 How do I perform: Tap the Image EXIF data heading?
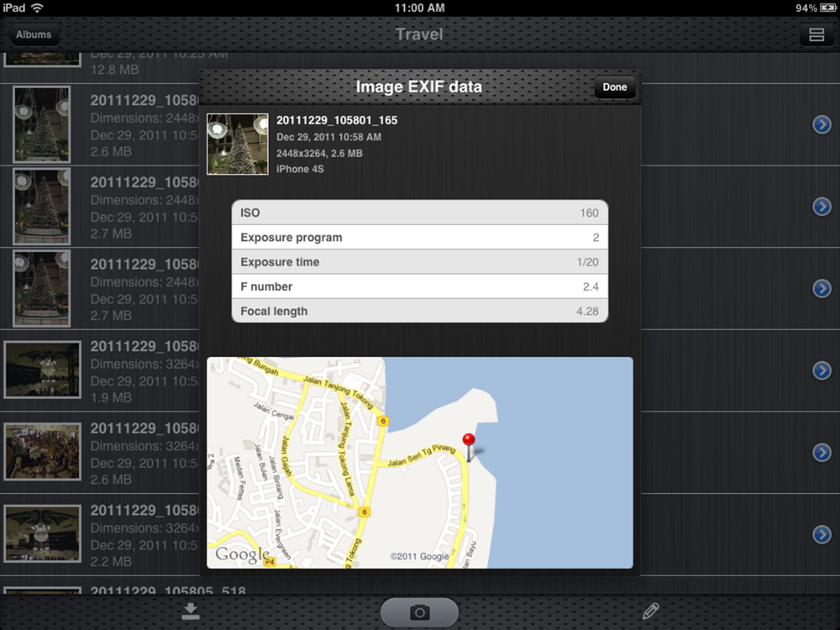click(419, 87)
